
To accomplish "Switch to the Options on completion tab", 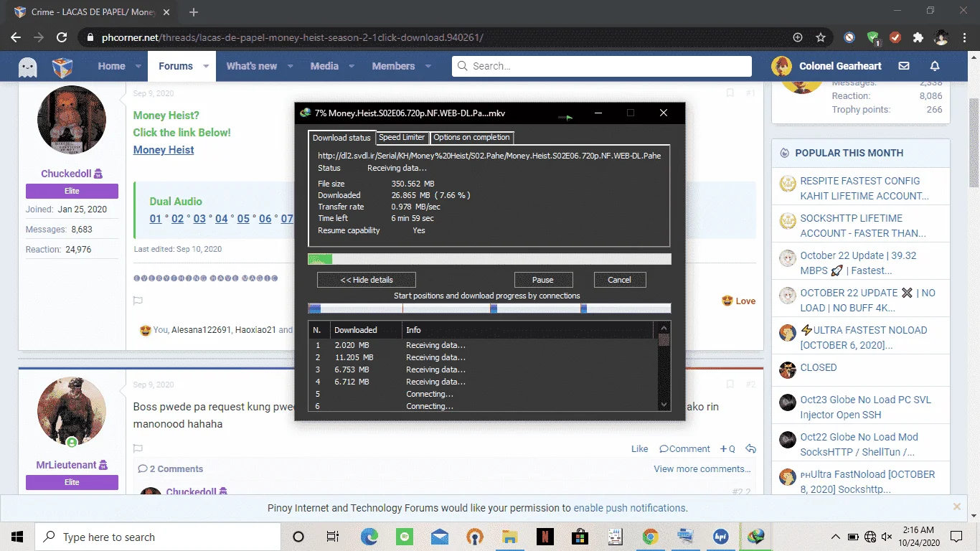I will point(471,137).
